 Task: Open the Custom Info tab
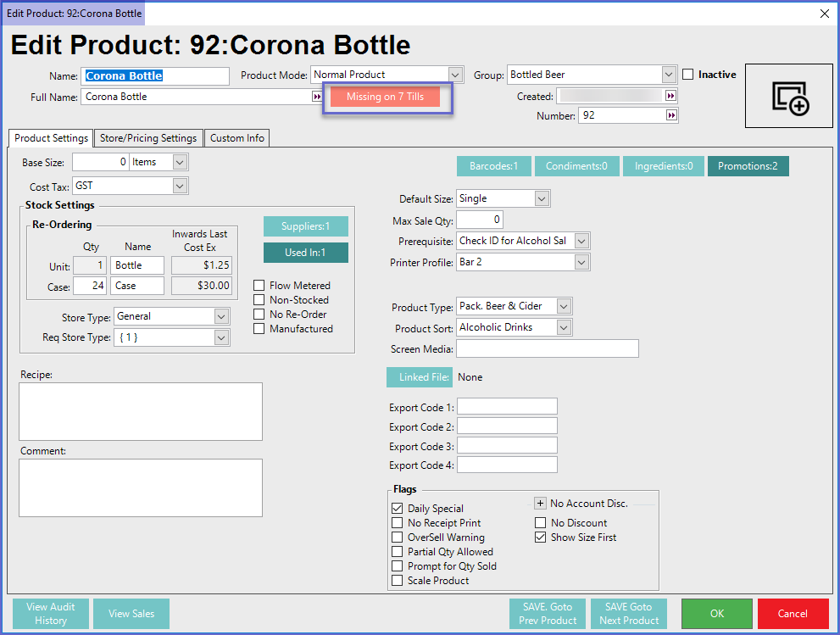[x=237, y=138]
